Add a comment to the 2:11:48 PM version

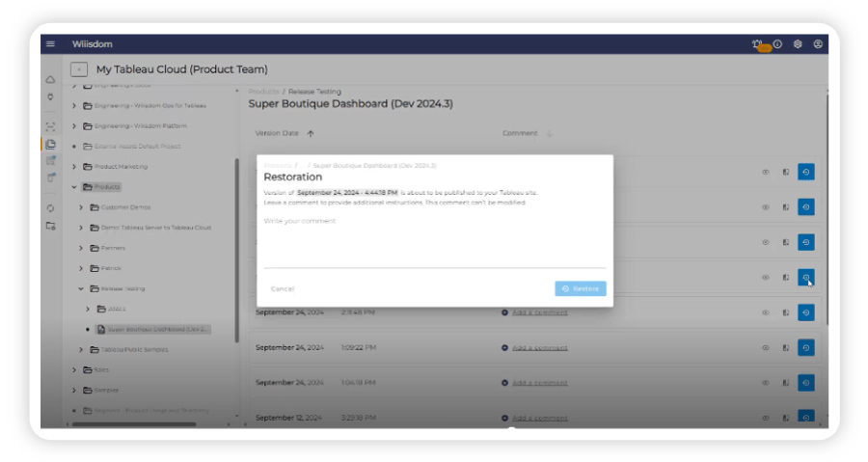[534, 313]
